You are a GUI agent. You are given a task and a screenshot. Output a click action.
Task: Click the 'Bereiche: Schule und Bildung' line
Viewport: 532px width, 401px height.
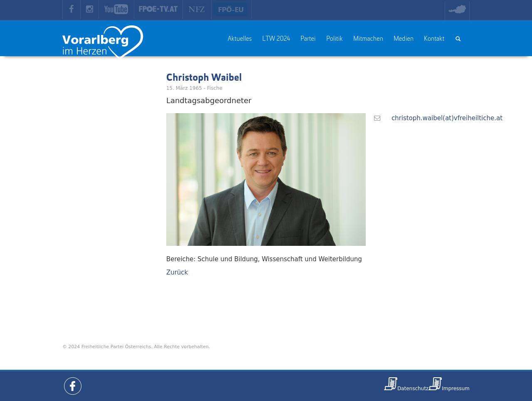pyautogui.click(x=264, y=259)
